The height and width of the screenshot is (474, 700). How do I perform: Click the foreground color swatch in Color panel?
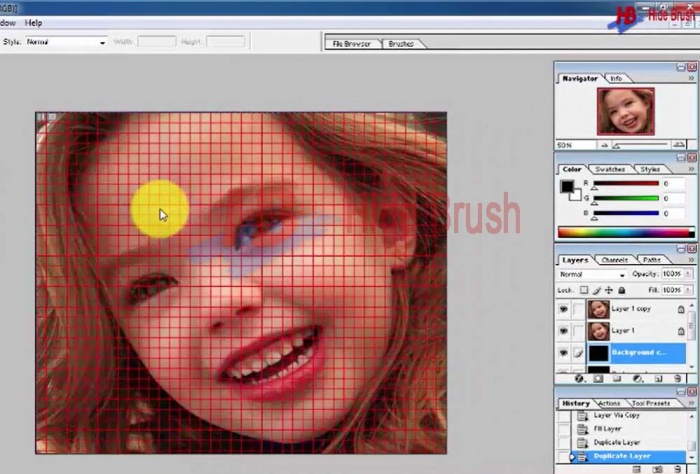pos(567,187)
